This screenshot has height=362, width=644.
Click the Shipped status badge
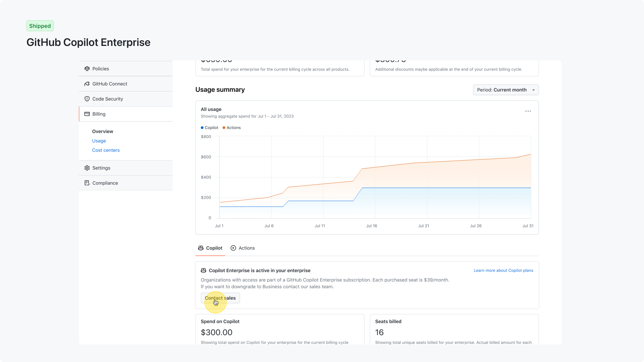pos(40,26)
